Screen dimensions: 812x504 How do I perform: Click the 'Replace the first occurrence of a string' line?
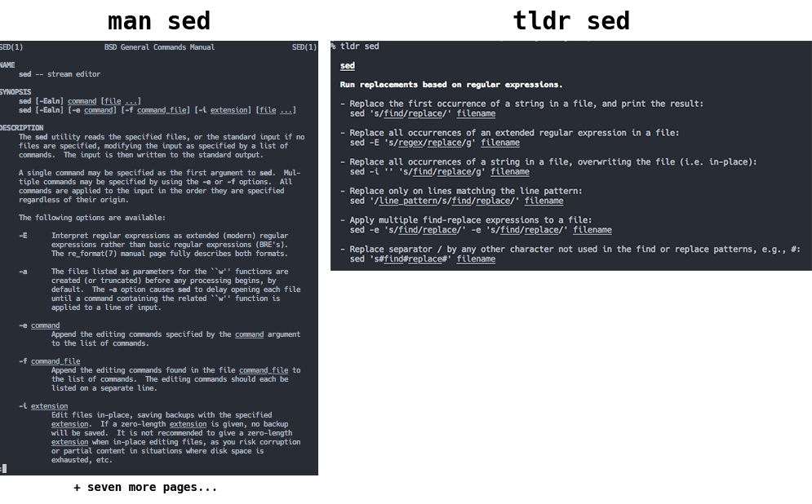click(522, 104)
